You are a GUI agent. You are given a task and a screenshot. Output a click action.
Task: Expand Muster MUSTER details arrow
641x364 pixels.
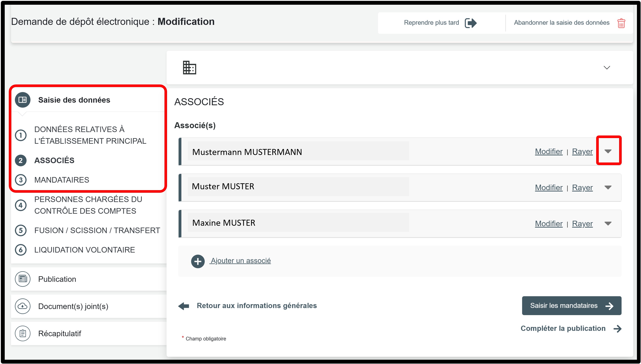pos(608,187)
